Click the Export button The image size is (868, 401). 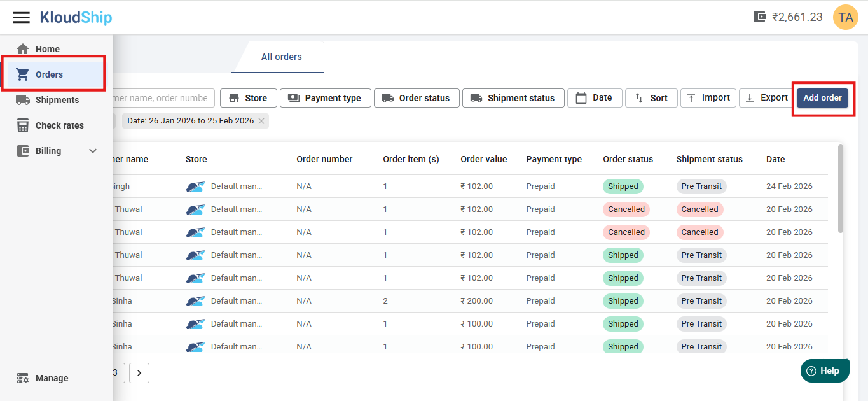766,98
